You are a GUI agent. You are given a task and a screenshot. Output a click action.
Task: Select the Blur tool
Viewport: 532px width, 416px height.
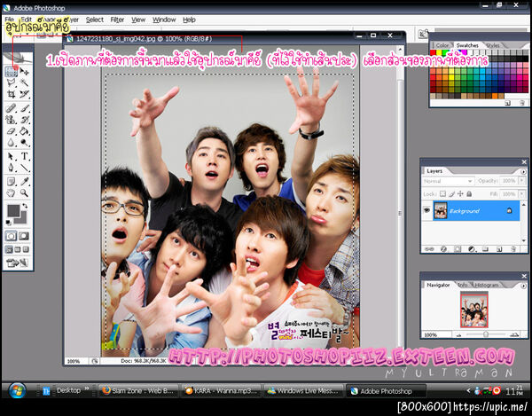[12, 143]
